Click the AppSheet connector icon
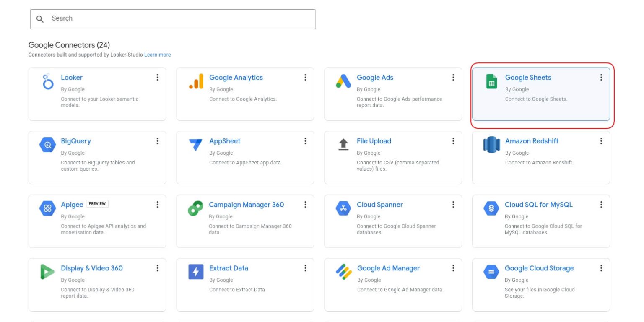This screenshot has height=322, width=644. [196, 145]
